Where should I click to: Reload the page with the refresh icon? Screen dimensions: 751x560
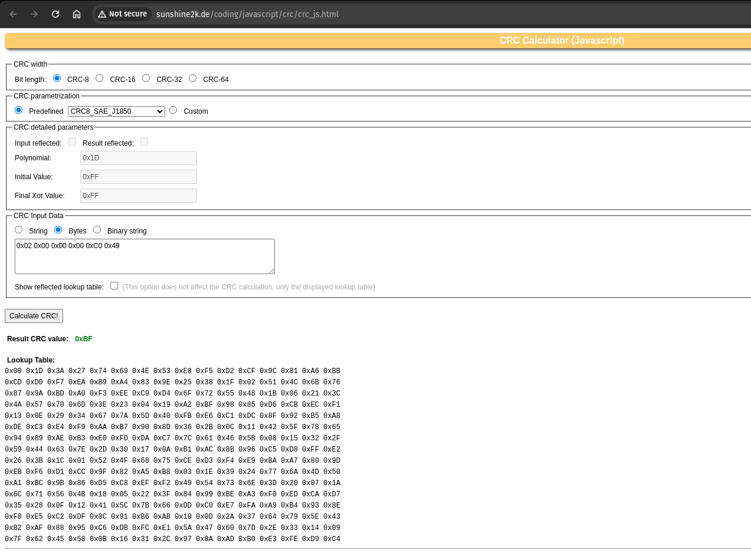click(x=55, y=14)
